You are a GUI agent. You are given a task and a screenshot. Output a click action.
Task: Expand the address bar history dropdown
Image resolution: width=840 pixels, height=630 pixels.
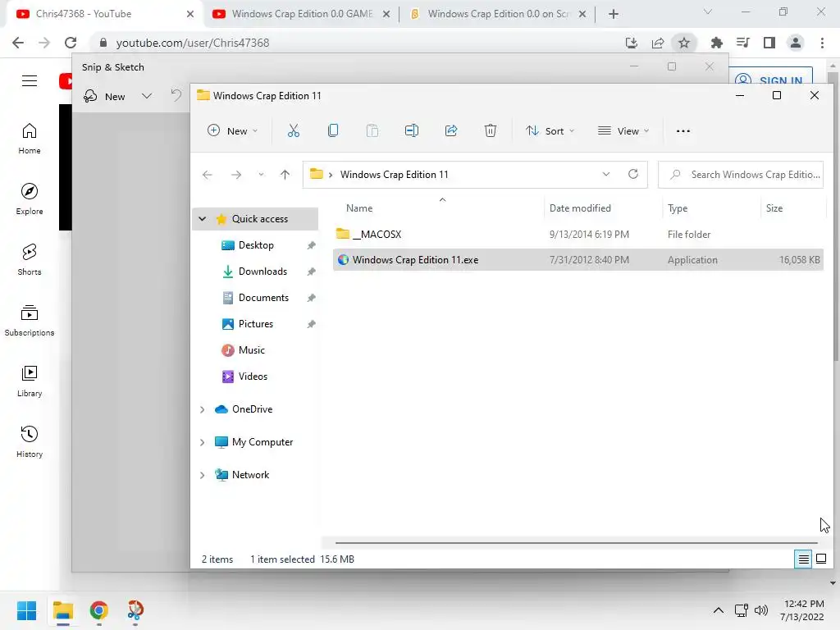(x=606, y=174)
